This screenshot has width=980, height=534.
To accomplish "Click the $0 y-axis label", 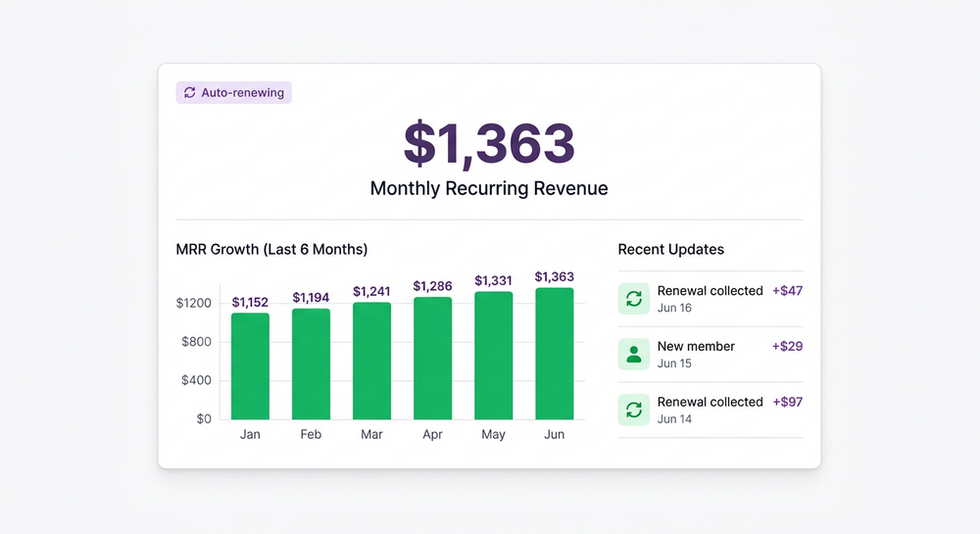I will 204,419.
